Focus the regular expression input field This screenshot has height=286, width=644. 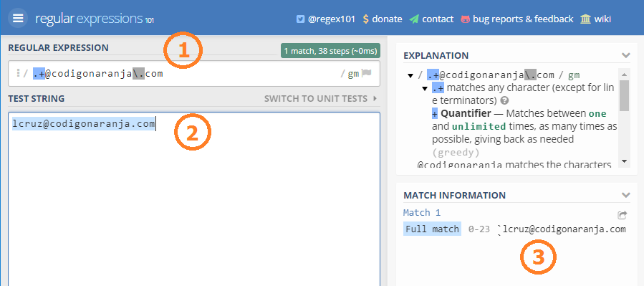coord(194,74)
